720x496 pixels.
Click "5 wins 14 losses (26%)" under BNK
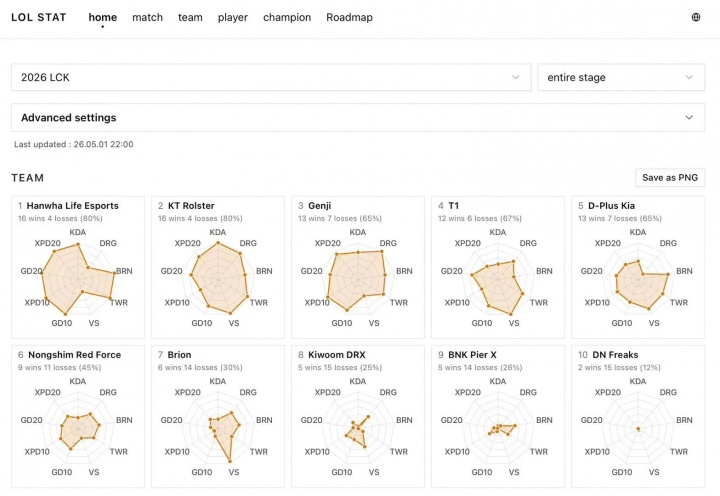480,367
